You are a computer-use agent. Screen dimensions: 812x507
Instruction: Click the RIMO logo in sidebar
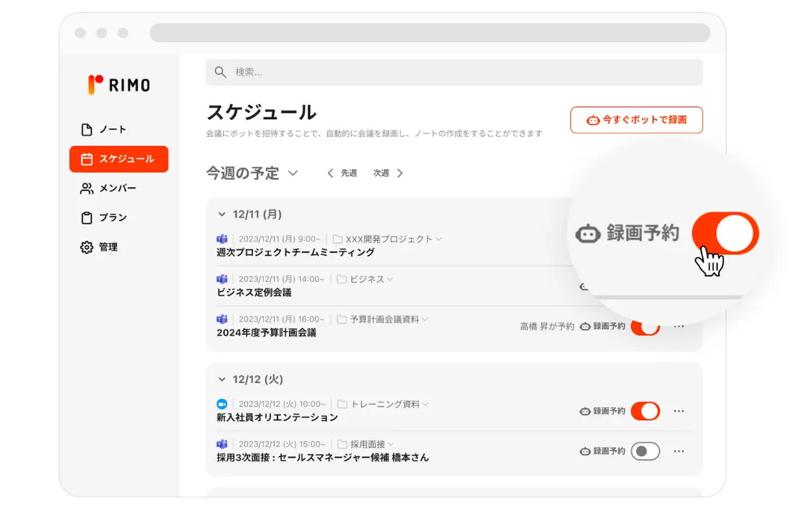119,85
